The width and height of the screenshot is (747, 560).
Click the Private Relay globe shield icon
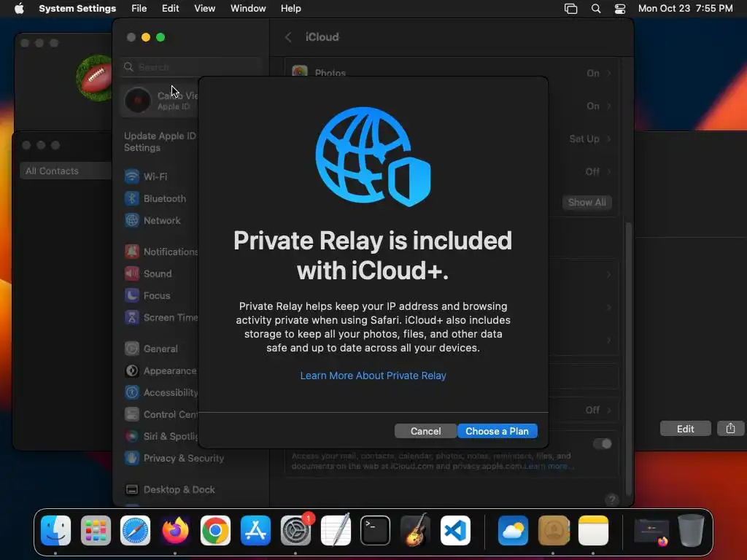[x=373, y=157]
